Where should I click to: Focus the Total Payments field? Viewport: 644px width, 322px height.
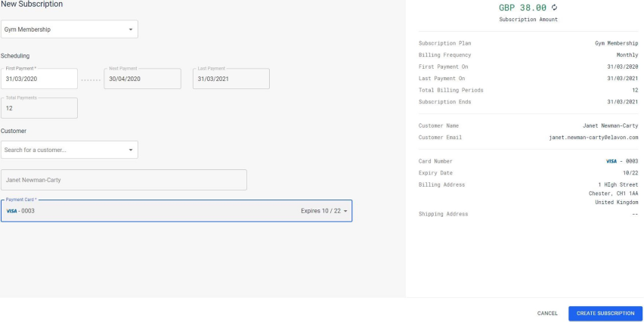[x=39, y=108]
